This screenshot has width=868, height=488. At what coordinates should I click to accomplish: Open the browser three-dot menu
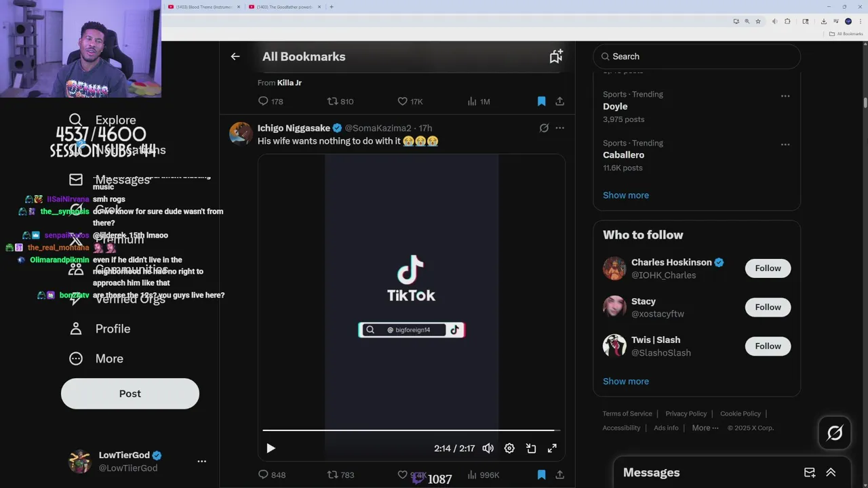click(860, 21)
